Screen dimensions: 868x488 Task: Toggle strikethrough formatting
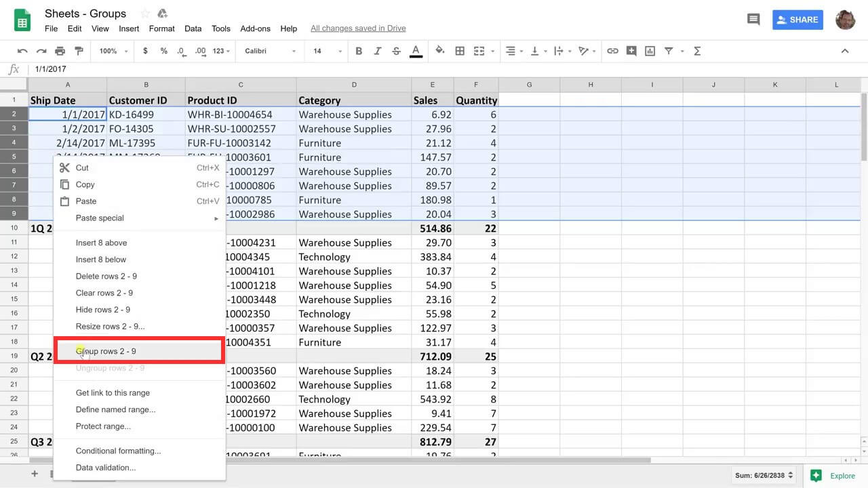(396, 51)
